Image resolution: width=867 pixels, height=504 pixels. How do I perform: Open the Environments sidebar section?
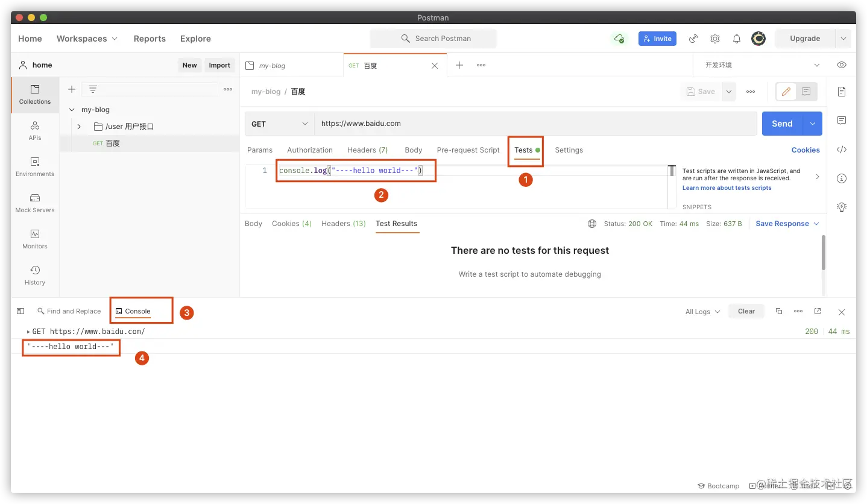(x=35, y=167)
